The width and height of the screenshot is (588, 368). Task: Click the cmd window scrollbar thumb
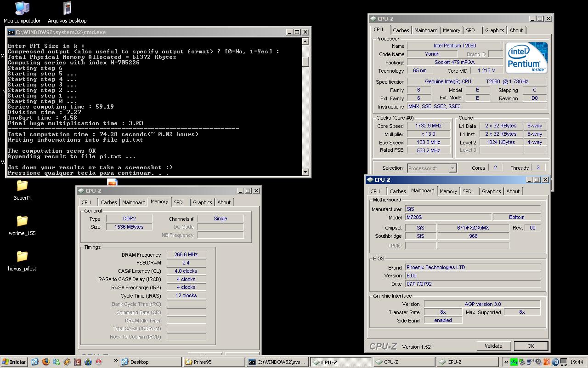[305, 61]
